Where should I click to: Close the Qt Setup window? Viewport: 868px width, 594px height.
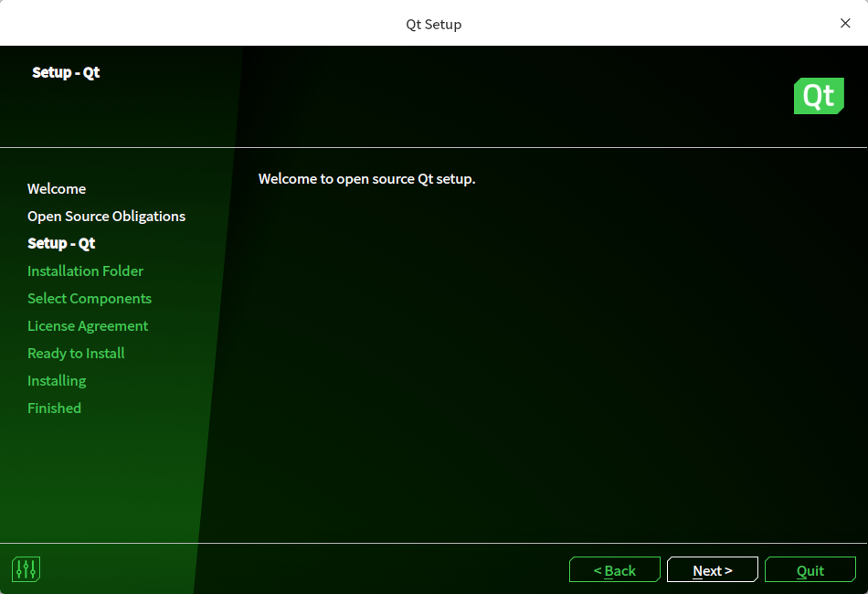point(845,23)
